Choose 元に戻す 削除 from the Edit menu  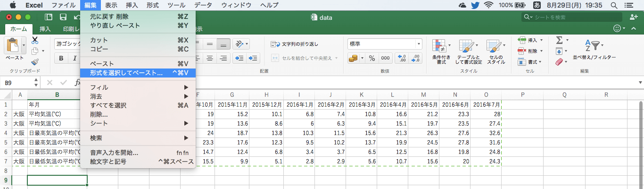point(138,16)
